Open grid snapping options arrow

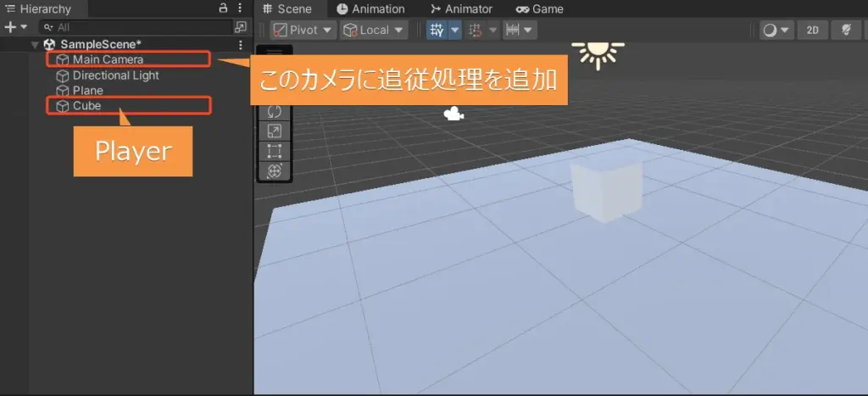click(x=492, y=30)
